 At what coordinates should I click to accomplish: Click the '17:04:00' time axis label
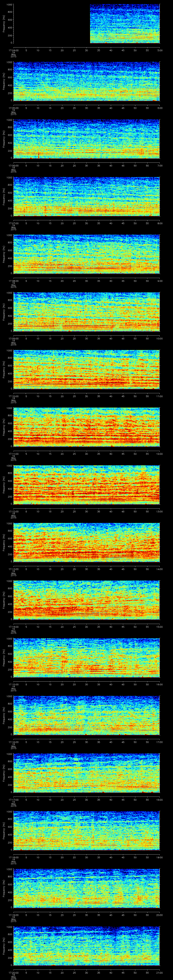click(13, 50)
